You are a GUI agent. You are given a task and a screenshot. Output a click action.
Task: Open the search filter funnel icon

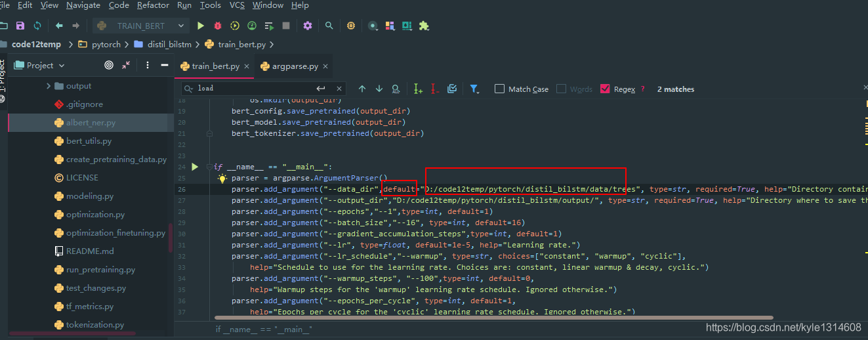[474, 89]
